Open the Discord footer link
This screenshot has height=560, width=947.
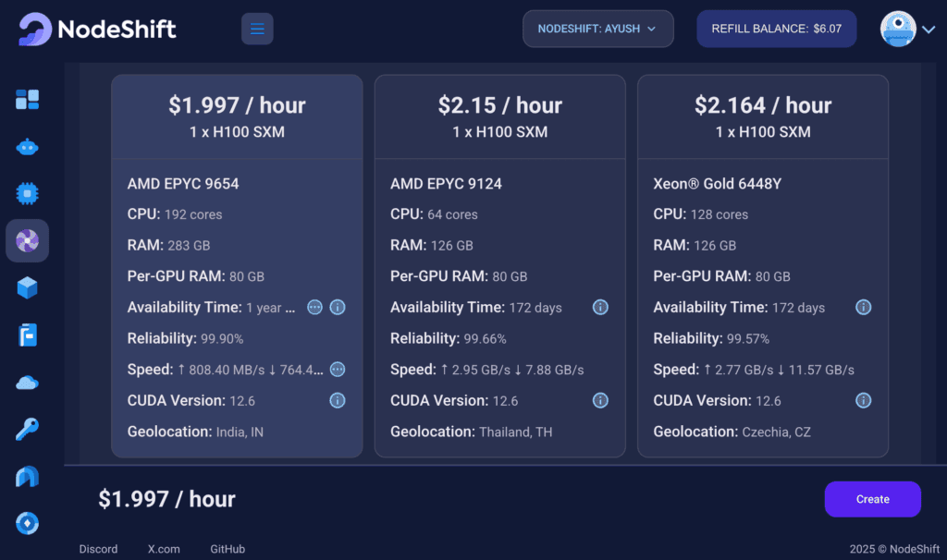[98, 549]
